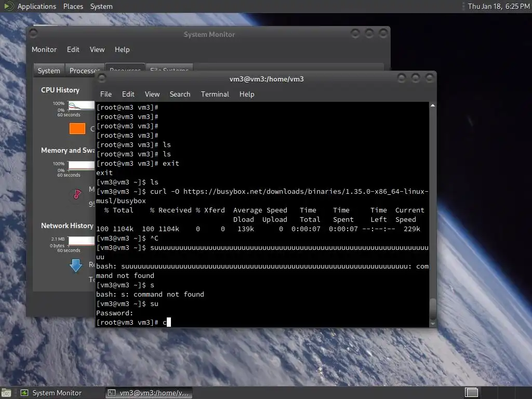Image resolution: width=532 pixels, height=399 pixels.
Task: Click the System Monitor title bar text
Action: [209, 34]
